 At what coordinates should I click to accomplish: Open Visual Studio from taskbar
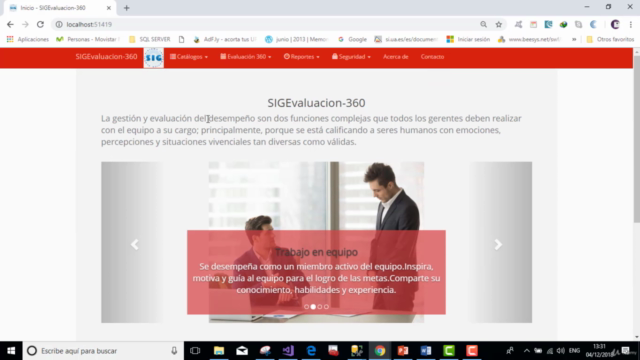(288, 351)
